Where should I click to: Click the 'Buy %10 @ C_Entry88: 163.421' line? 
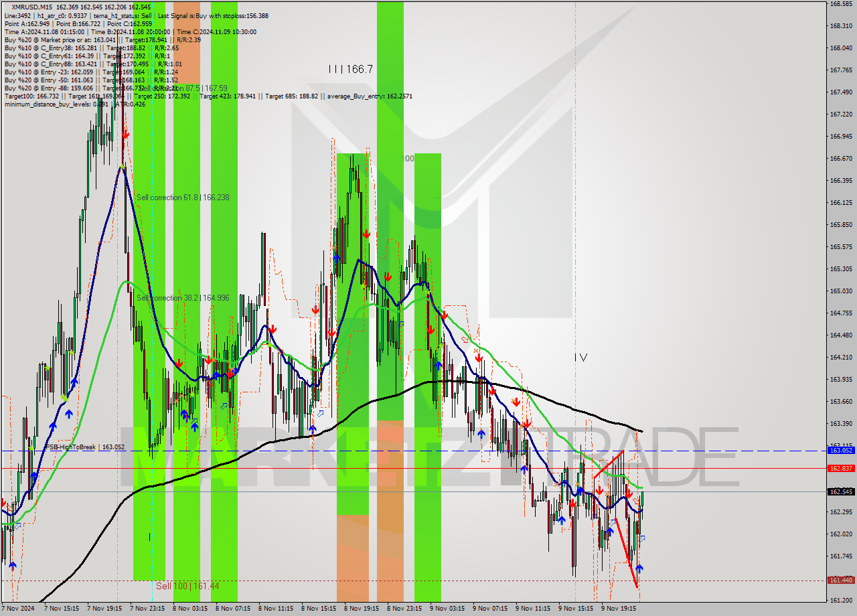tap(93, 64)
